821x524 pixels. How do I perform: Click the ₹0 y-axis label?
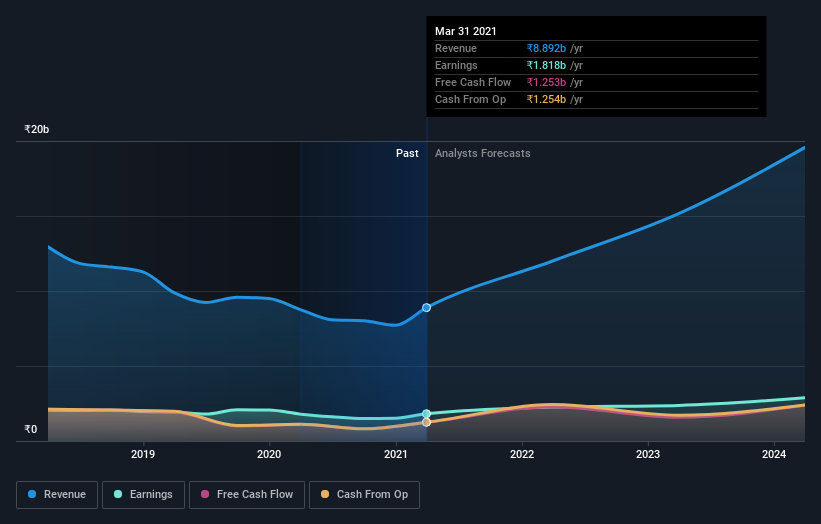click(31, 429)
